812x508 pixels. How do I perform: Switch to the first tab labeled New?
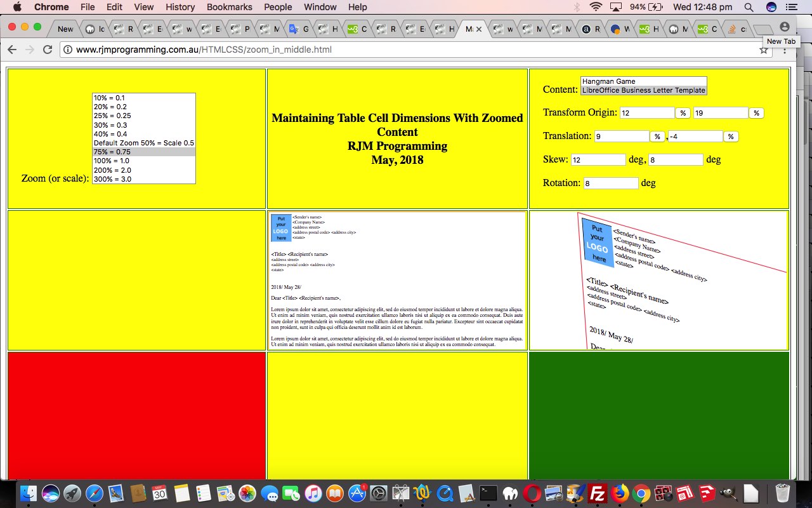[65, 29]
